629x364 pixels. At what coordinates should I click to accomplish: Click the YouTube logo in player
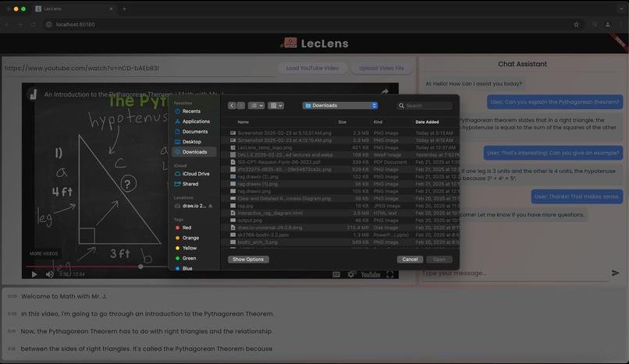click(x=370, y=274)
